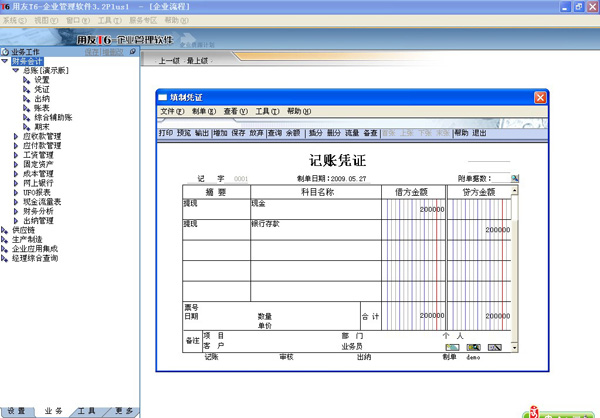The width and height of the screenshot is (600, 418).
Task: Open the 服务专区 menu
Action: 143,20
